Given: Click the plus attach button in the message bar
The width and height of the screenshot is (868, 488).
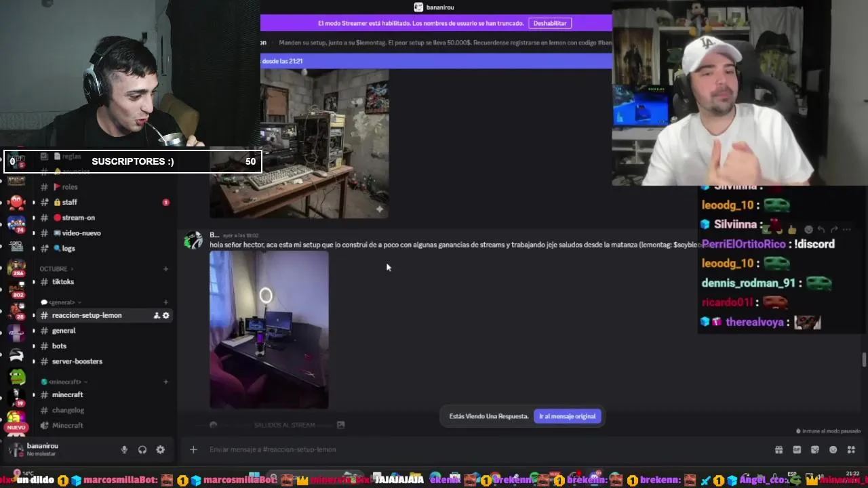Looking at the screenshot, I should (x=193, y=449).
